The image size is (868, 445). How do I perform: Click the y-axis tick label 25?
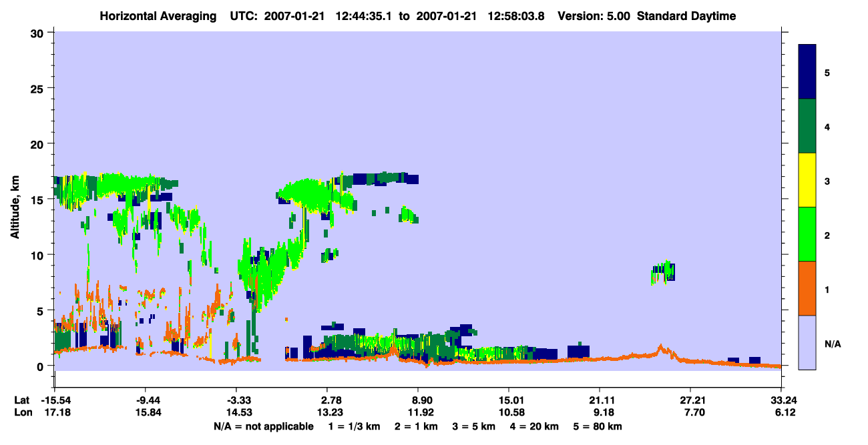point(39,88)
